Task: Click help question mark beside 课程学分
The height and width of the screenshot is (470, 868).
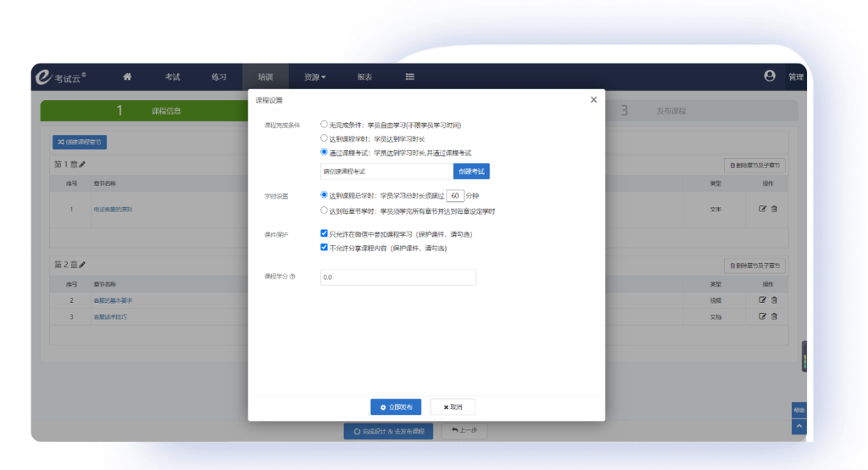Action: pos(293,277)
